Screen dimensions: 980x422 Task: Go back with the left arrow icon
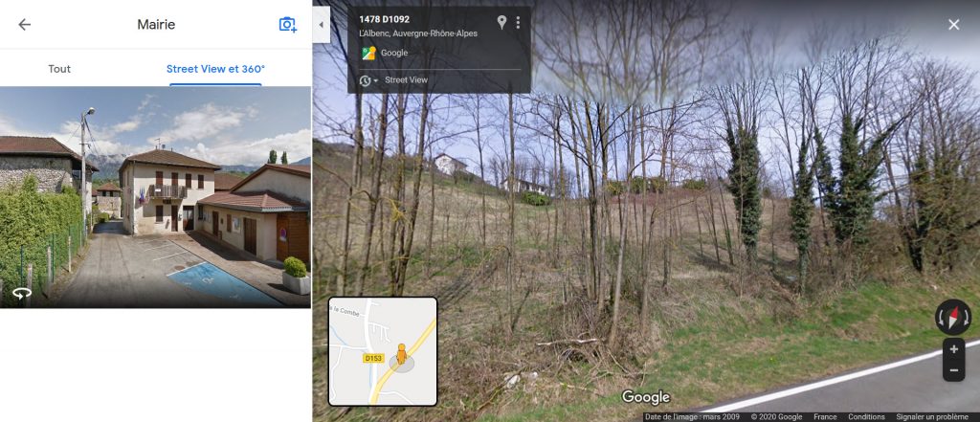(24, 24)
